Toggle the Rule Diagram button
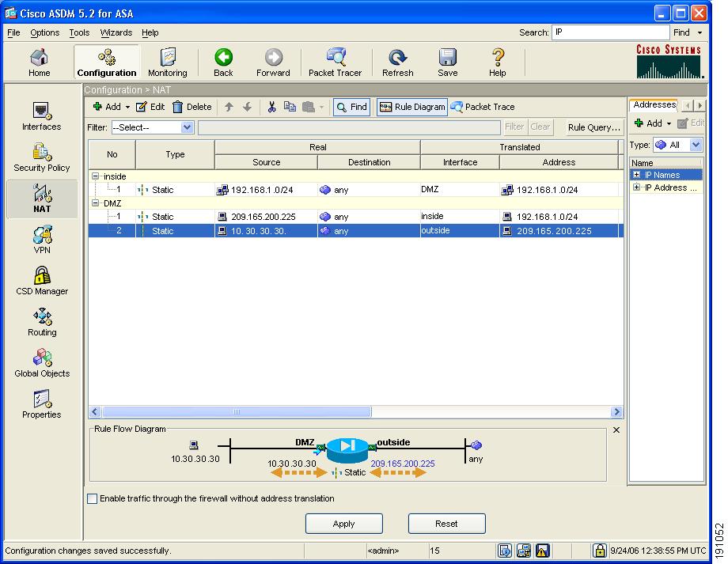 pyautogui.click(x=412, y=107)
